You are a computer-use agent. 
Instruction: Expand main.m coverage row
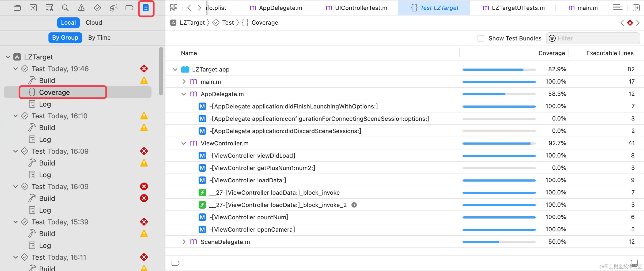pos(184,82)
